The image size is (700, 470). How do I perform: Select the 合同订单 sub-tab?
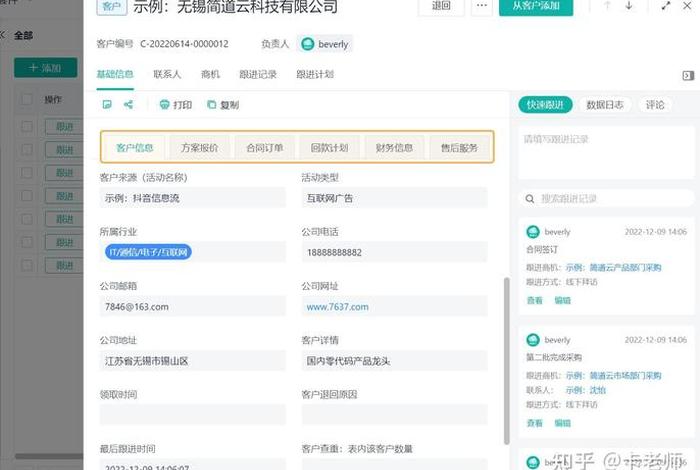click(x=265, y=148)
